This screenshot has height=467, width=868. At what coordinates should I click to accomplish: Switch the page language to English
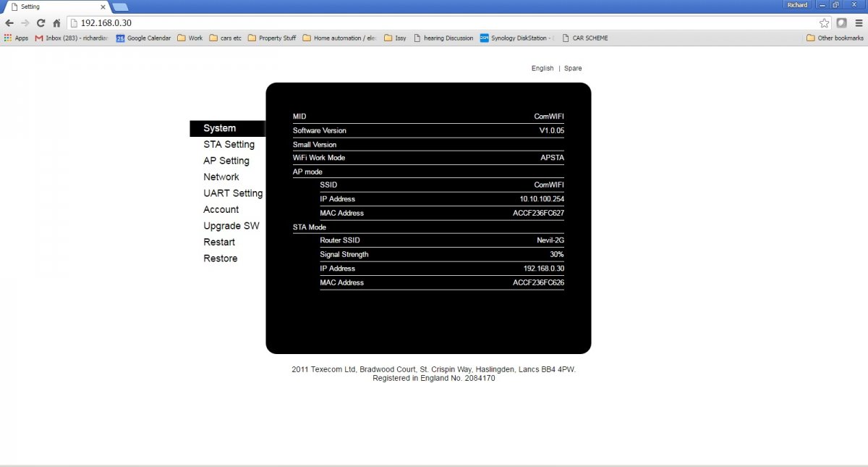coord(542,69)
